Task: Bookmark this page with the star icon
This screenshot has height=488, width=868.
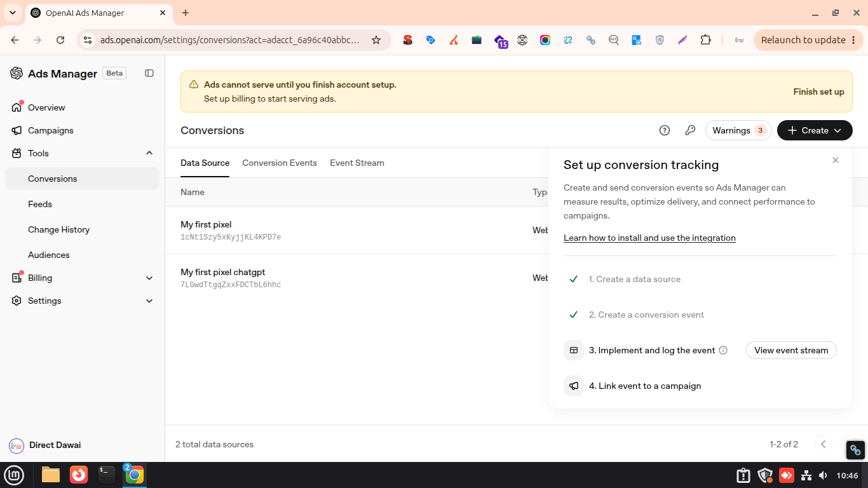Action: point(376,40)
